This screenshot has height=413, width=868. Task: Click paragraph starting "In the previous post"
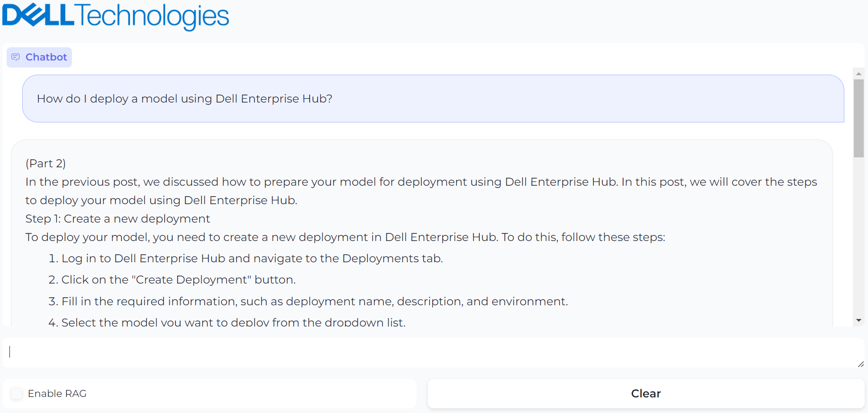point(421,191)
